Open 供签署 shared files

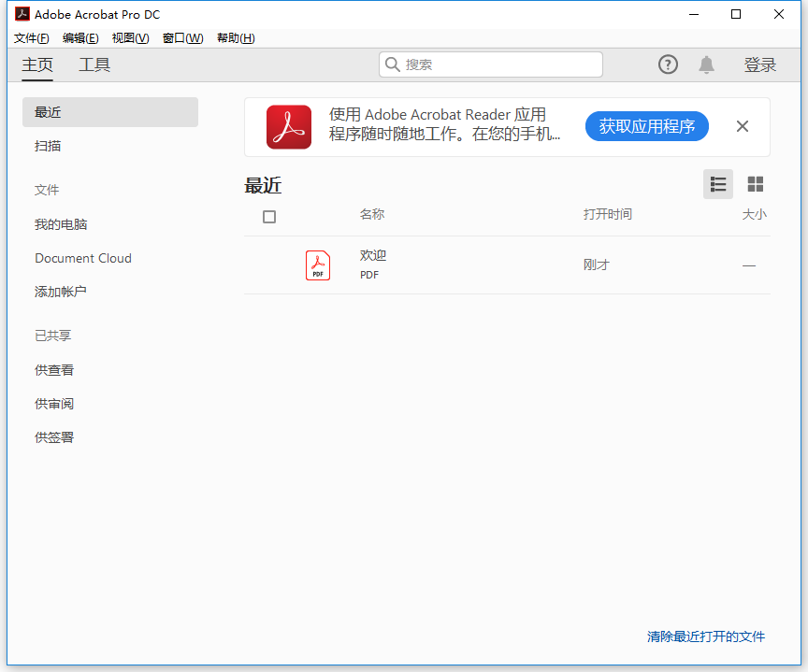pyautogui.click(x=54, y=437)
